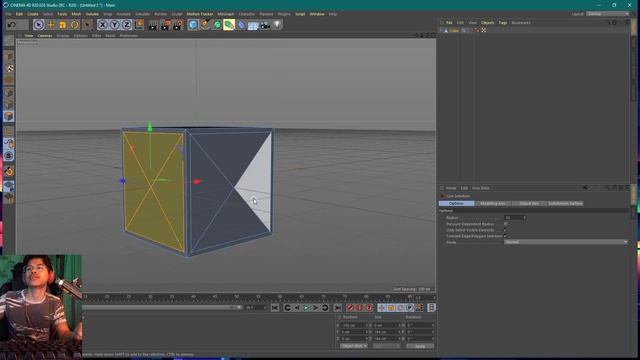Enable Make Editable in left palette
The width and height of the screenshot is (640, 360).
[9, 40]
